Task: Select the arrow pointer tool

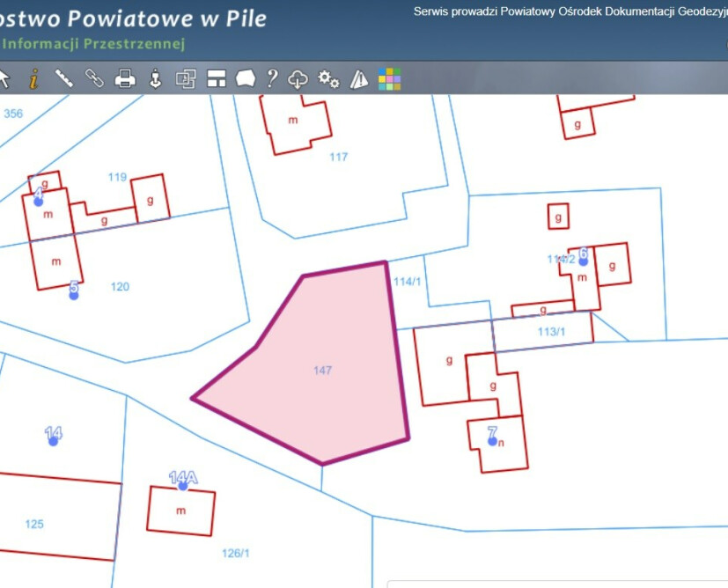Action: click(4, 79)
